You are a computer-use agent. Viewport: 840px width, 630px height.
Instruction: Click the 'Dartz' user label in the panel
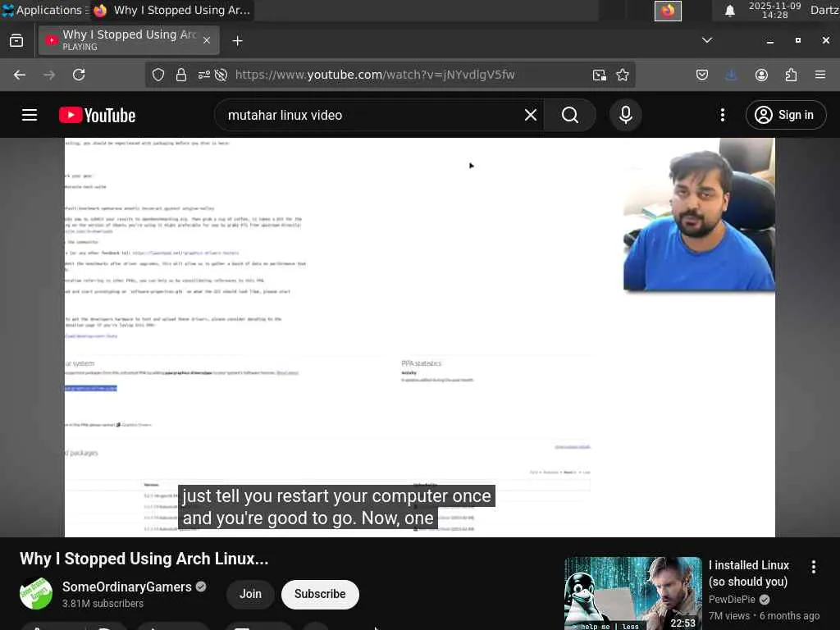click(825, 10)
